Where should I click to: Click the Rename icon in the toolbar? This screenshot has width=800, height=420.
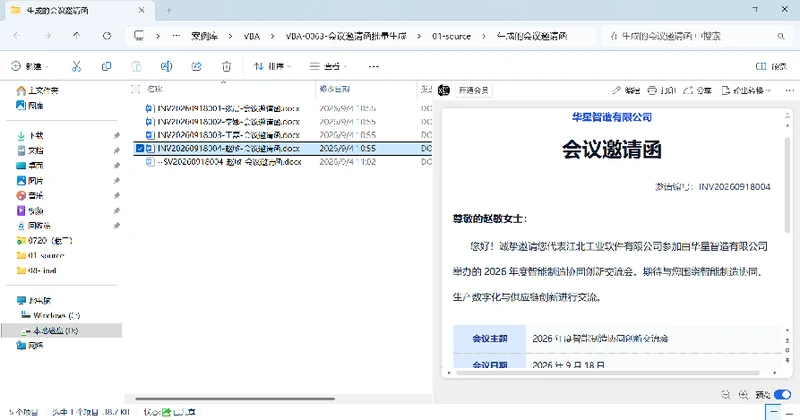[x=166, y=66]
